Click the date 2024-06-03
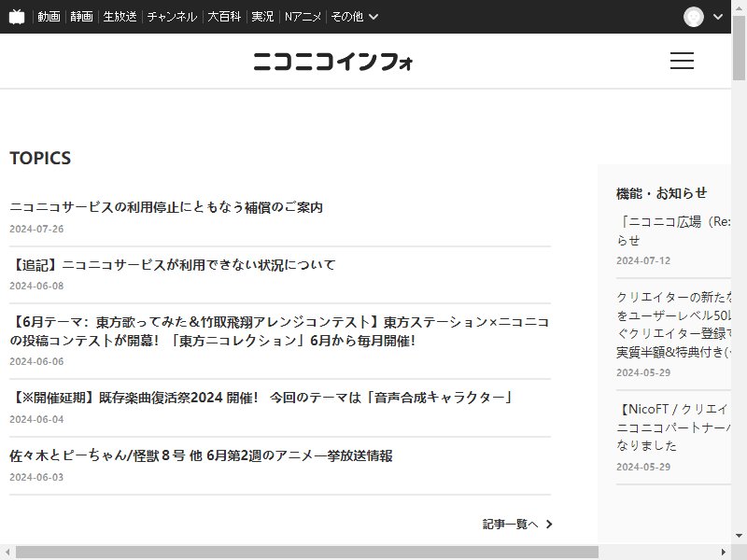Screen dimensions: 747x560 click(x=36, y=477)
